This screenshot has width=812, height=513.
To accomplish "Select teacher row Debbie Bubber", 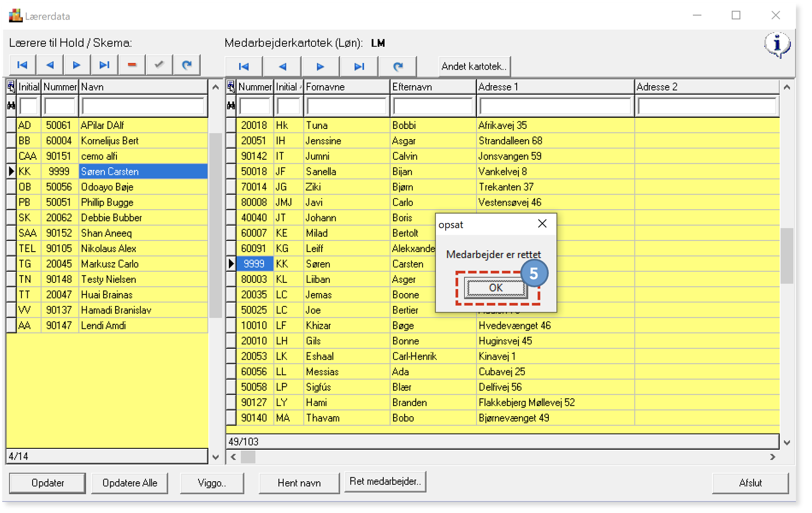I will pos(107,218).
